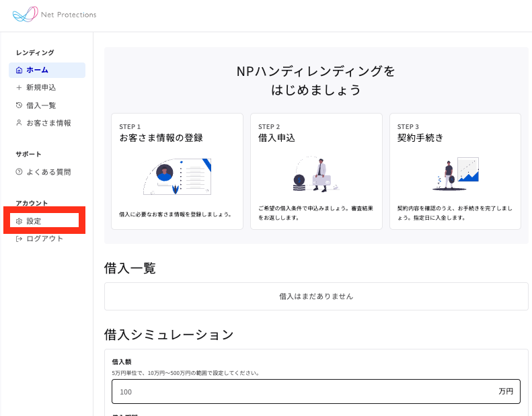Click the 借入額 amount input field
Viewport: 532px width, 416px height.
(303, 391)
